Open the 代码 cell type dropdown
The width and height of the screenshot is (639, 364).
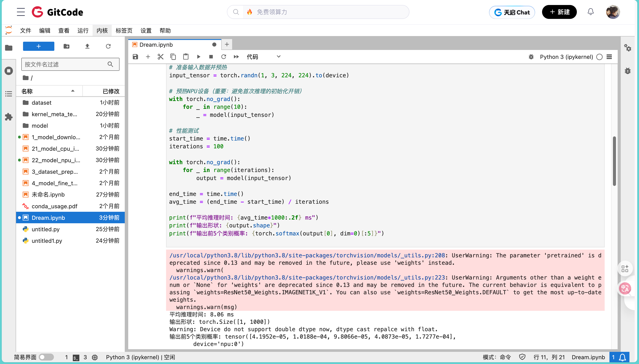pos(263,57)
